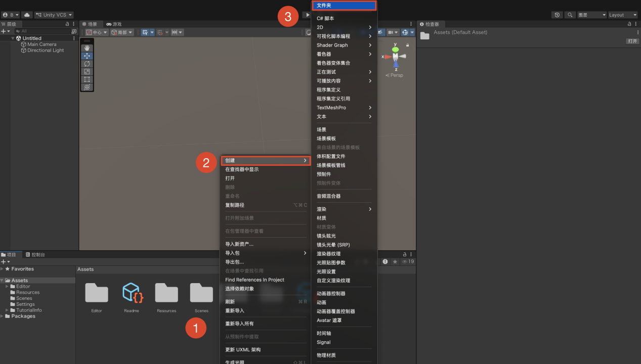This screenshot has height=364, width=641.
Task: Click the green Y axis of gizmo
Action: tap(395, 49)
